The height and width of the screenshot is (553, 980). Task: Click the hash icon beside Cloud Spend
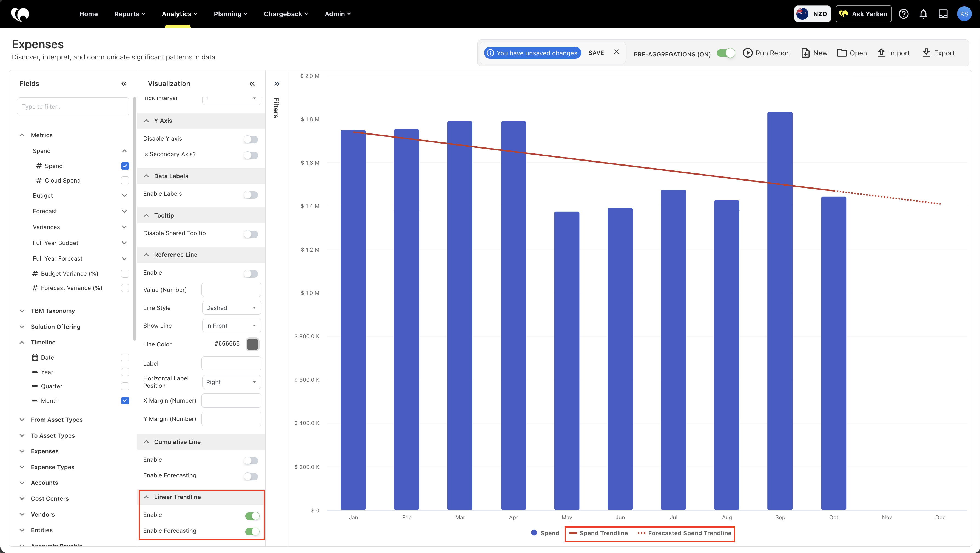point(39,180)
